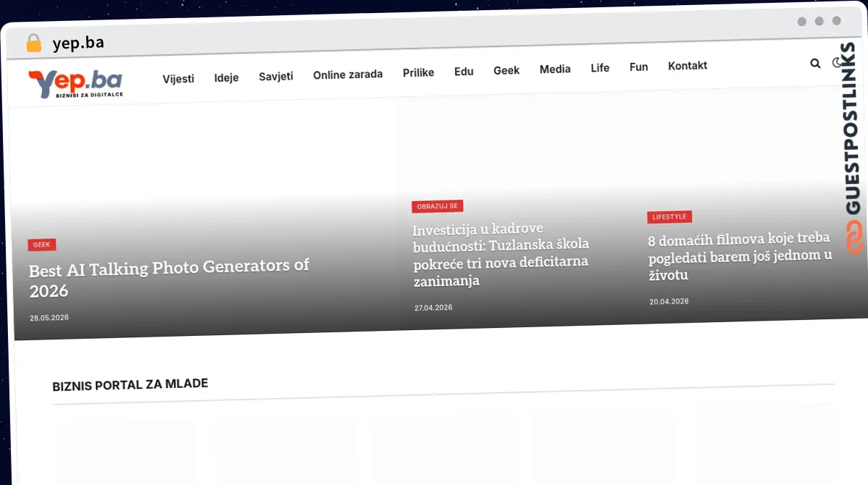Select the Life menu item
The image size is (868, 485).
600,67
